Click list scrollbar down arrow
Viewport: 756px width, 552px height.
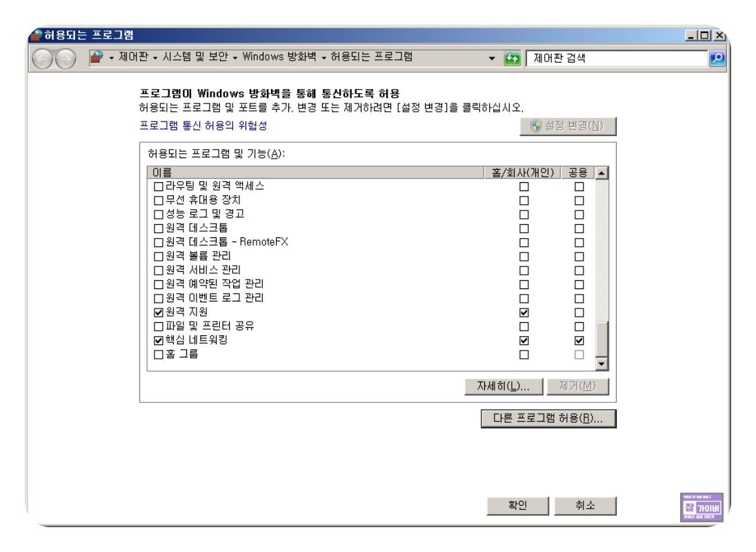pos(601,364)
